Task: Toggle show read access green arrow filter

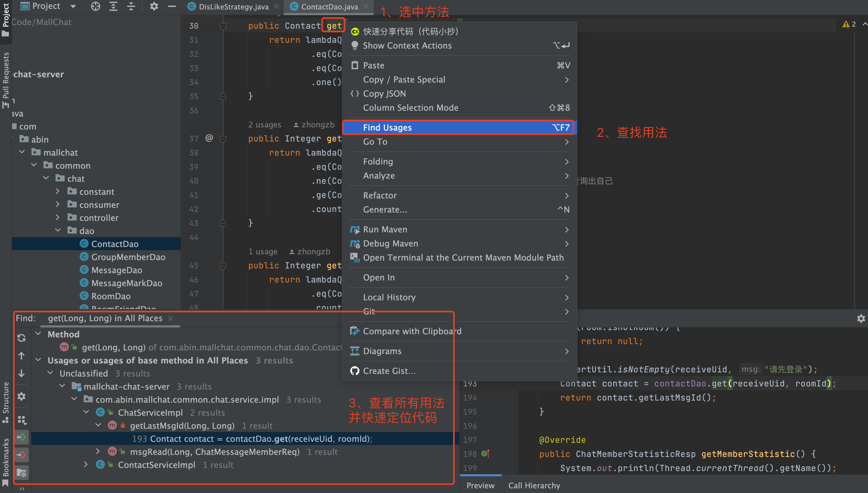Action: [21, 437]
